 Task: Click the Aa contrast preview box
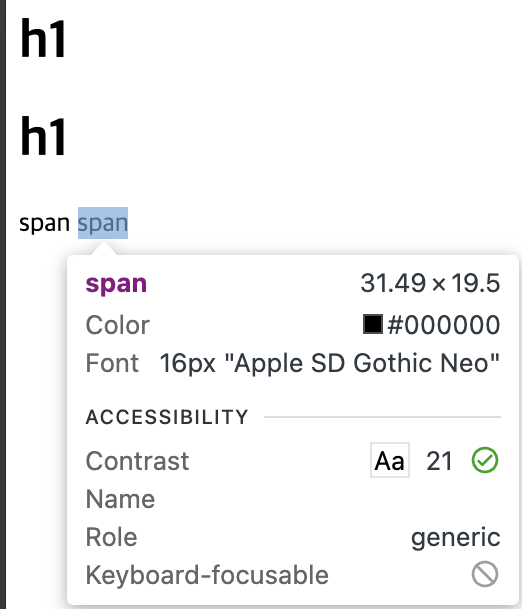(x=390, y=460)
